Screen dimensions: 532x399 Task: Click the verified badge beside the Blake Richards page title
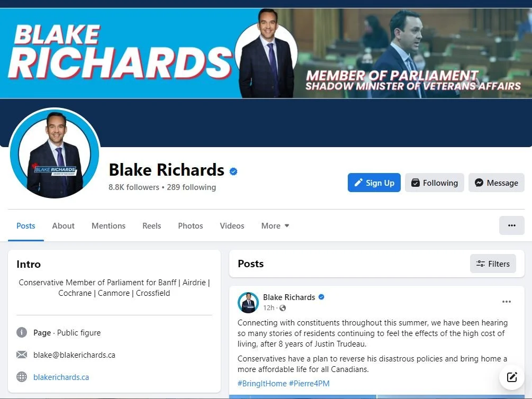tap(233, 171)
